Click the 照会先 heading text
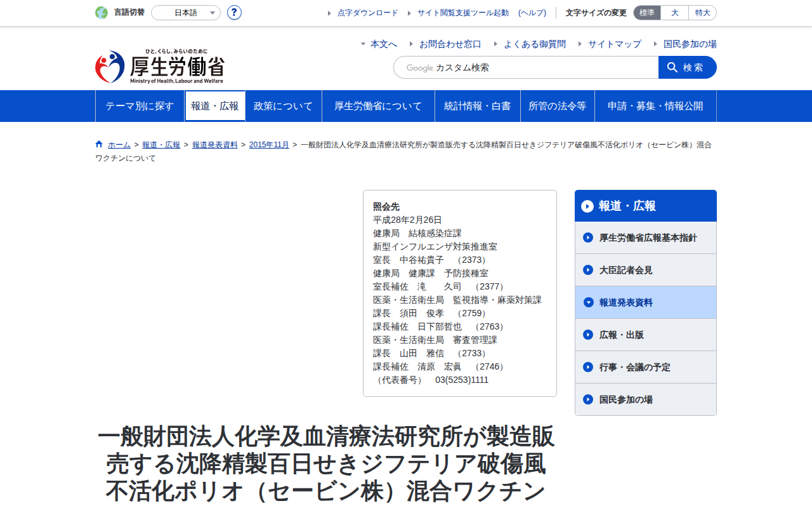This screenshot has width=812, height=508. [x=386, y=206]
